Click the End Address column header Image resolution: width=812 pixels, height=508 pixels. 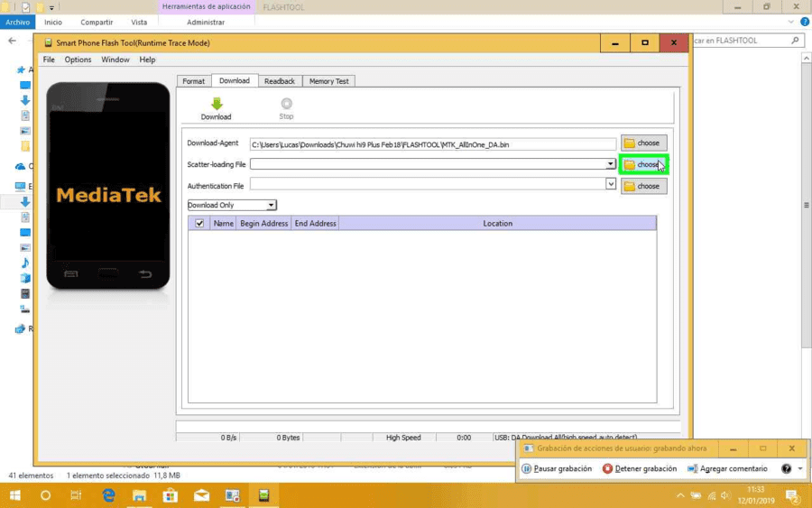(315, 223)
